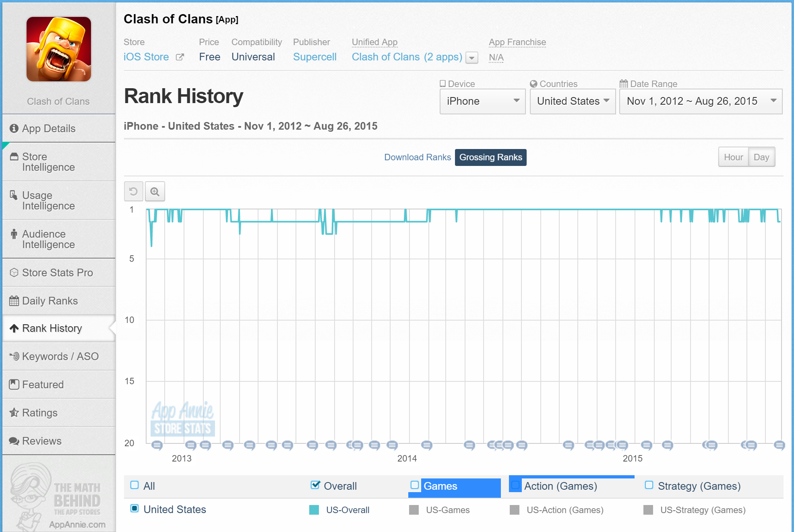Click the Audience Intelligence person icon

click(x=14, y=234)
